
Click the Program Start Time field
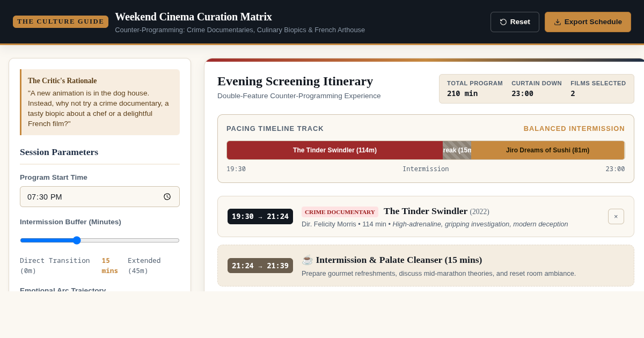pyautogui.click(x=100, y=197)
